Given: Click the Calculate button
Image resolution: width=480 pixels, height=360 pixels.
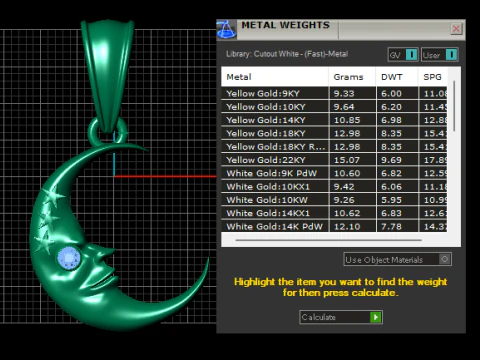Looking at the screenshot, I should 341,317.
